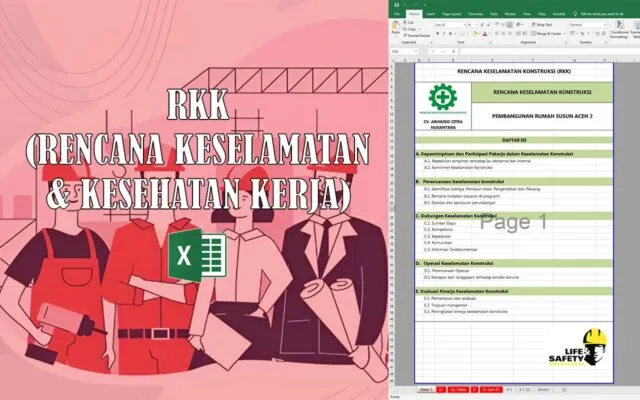Open the File menu tab

coord(397,14)
